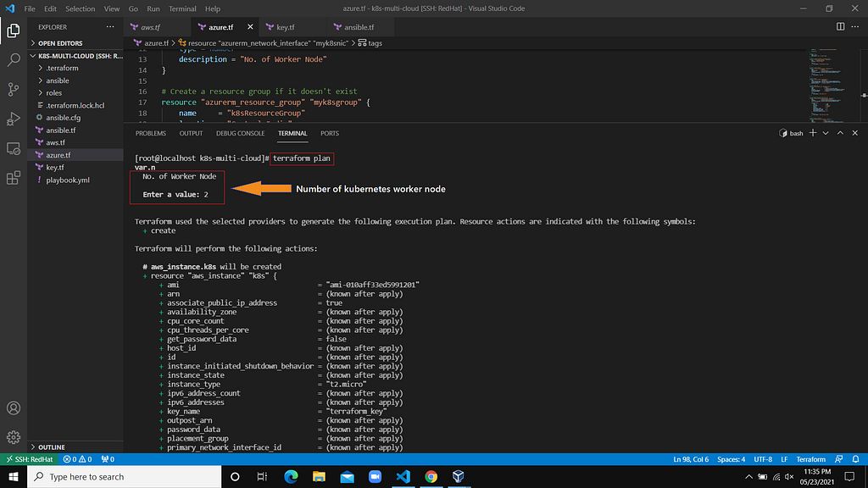Open errors and warnings count in status bar
Screen dimensions: 868x488
click(x=77, y=459)
